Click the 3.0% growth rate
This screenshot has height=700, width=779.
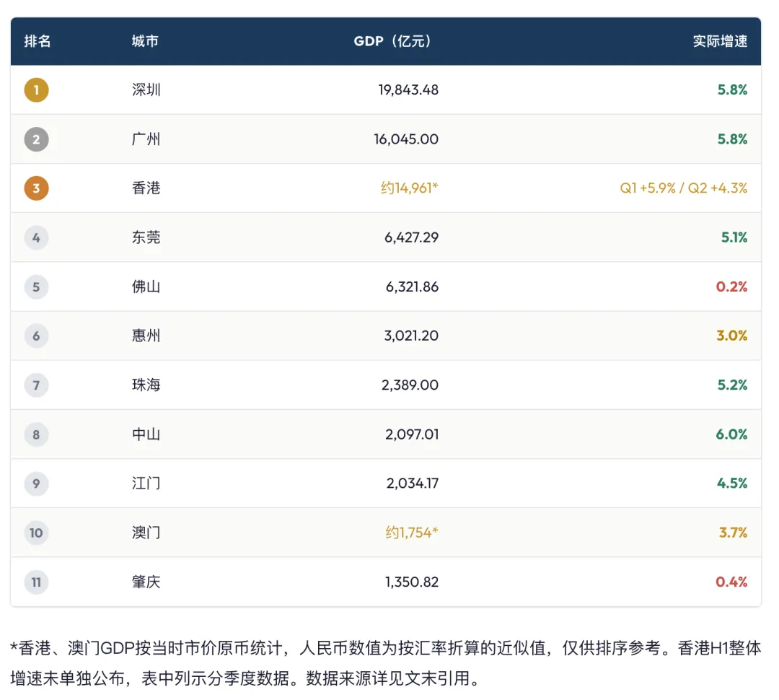click(732, 336)
